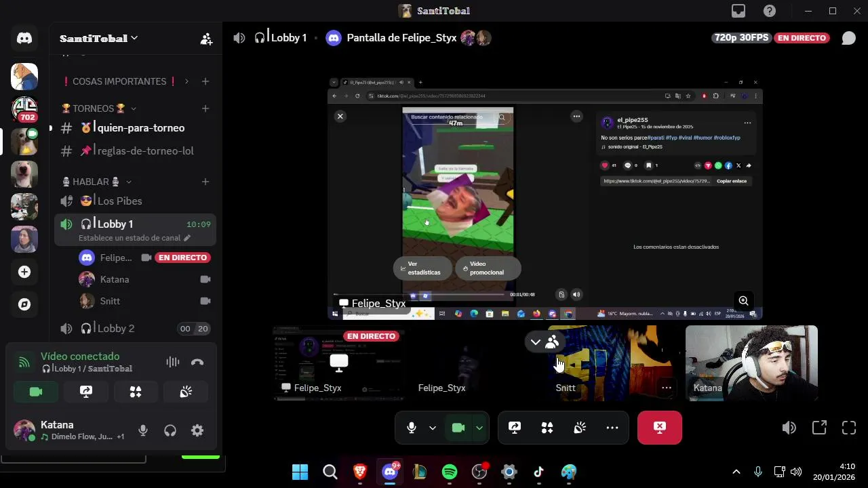Open help question mark icon
This screenshot has width=868, height=488.
pos(770,11)
